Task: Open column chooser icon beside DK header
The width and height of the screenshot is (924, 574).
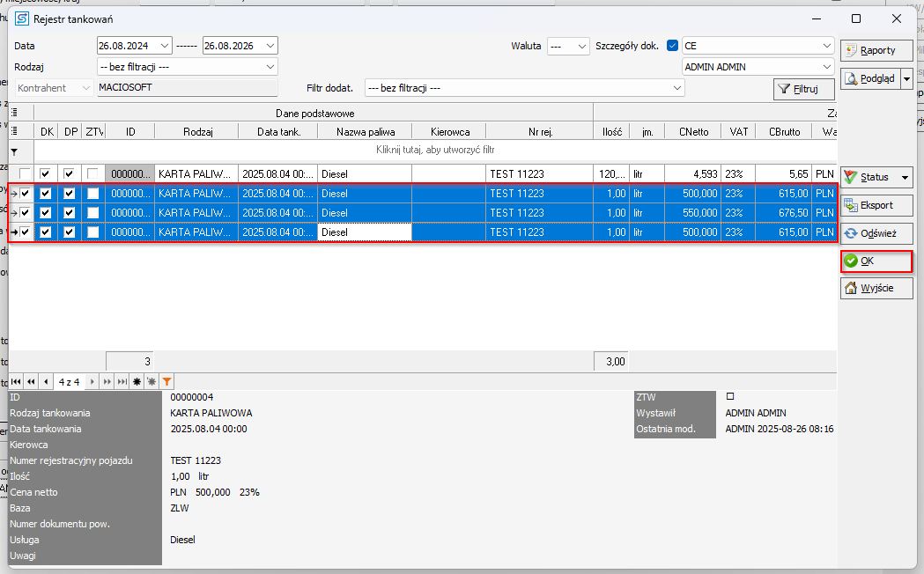Action: (14, 131)
